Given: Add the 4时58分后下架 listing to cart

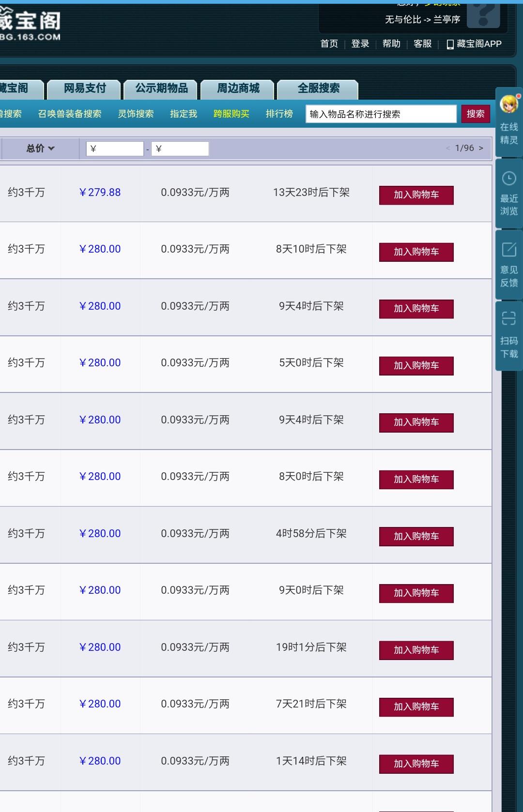Looking at the screenshot, I should coord(416,536).
